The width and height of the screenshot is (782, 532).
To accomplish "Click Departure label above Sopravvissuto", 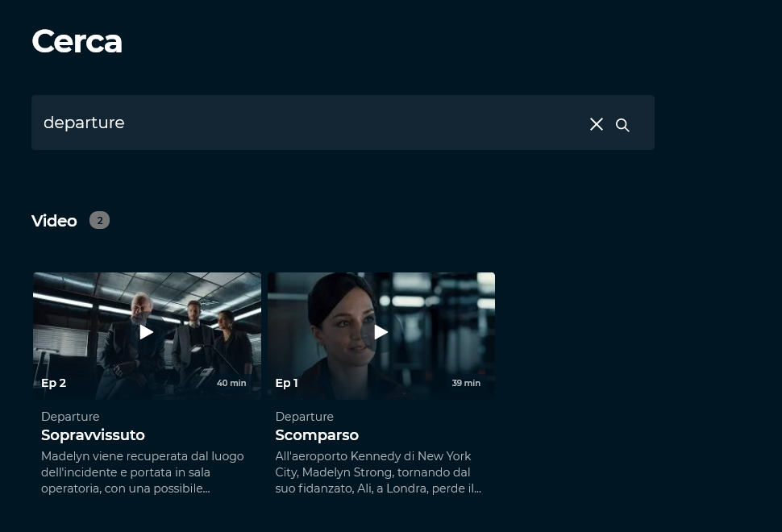I will (x=70, y=416).
